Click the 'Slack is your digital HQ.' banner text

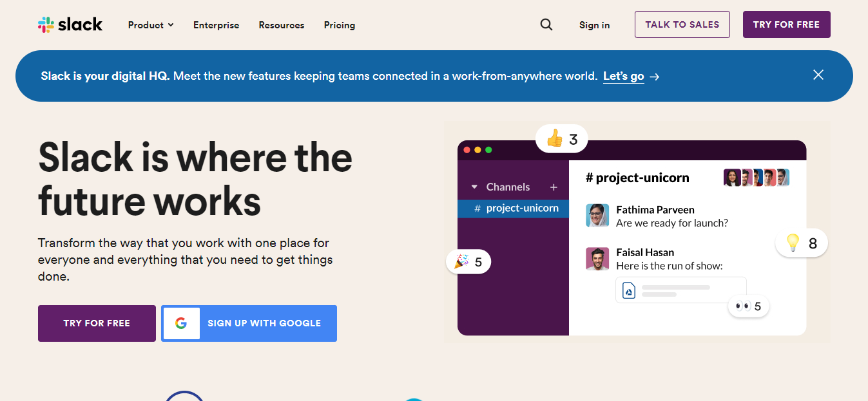click(106, 76)
